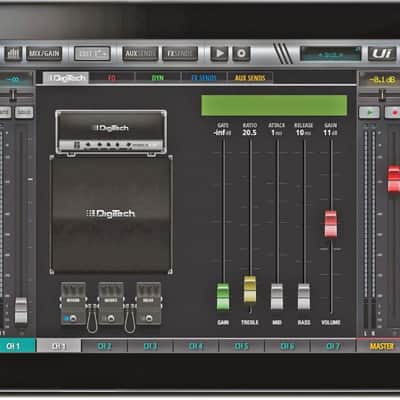400x400 pixels.
Task: Click the Record icon in top toolbar
Action: (x=241, y=54)
